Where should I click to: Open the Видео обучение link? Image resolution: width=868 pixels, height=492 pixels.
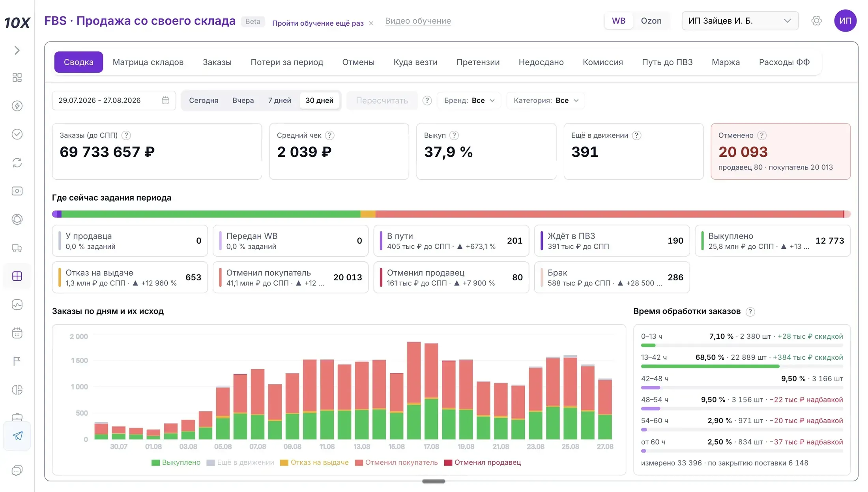pos(418,21)
